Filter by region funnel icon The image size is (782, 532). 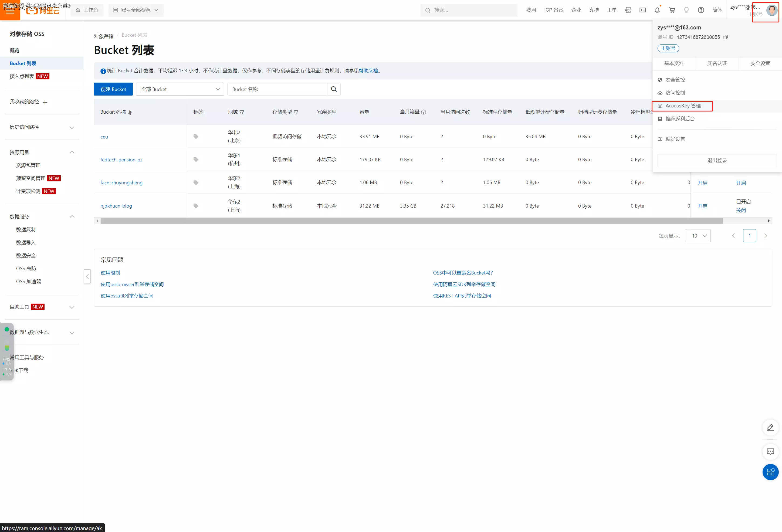(242, 112)
